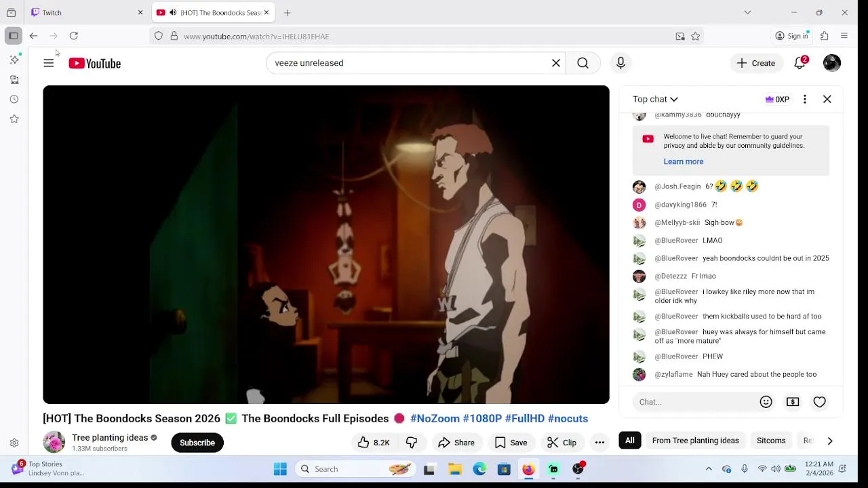The width and height of the screenshot is (868, 488).
Task: Open Firefox application menu
Action: 844,36
